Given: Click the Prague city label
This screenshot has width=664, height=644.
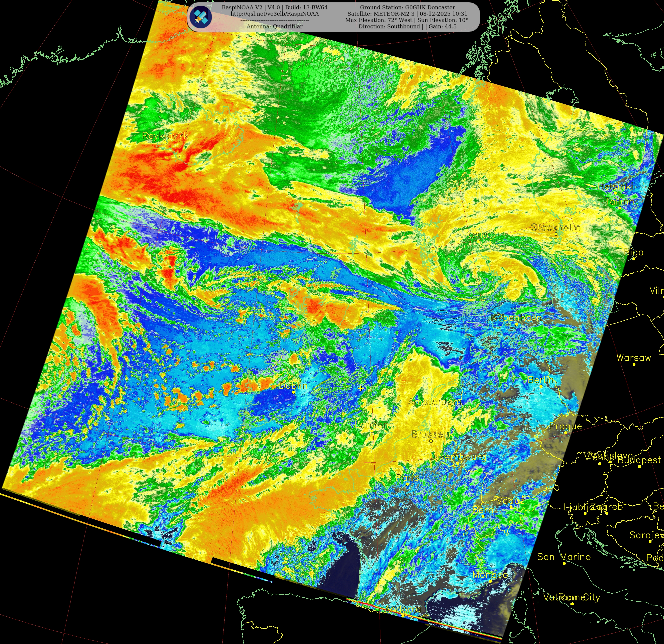Looking at the screenshot, I should [x=565, y=426].
